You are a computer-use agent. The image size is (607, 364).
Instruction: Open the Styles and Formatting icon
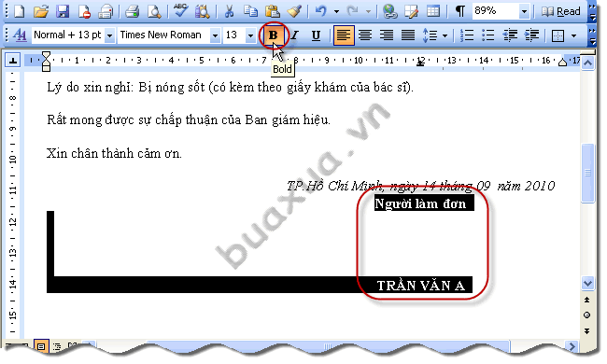click(20, 35)
